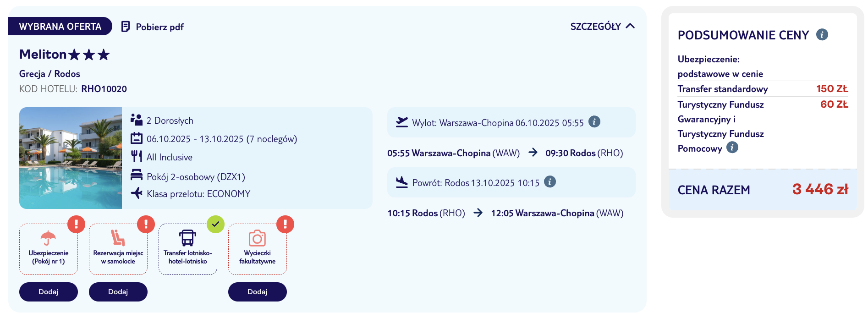
Task: Click the Pobierz pdf document icon
Action: (x=125, y=27)
